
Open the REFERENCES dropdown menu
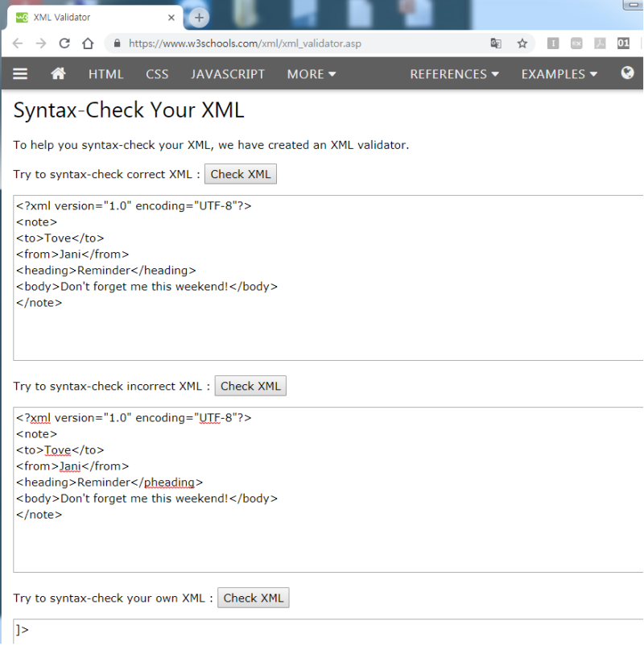coord(454,73)
